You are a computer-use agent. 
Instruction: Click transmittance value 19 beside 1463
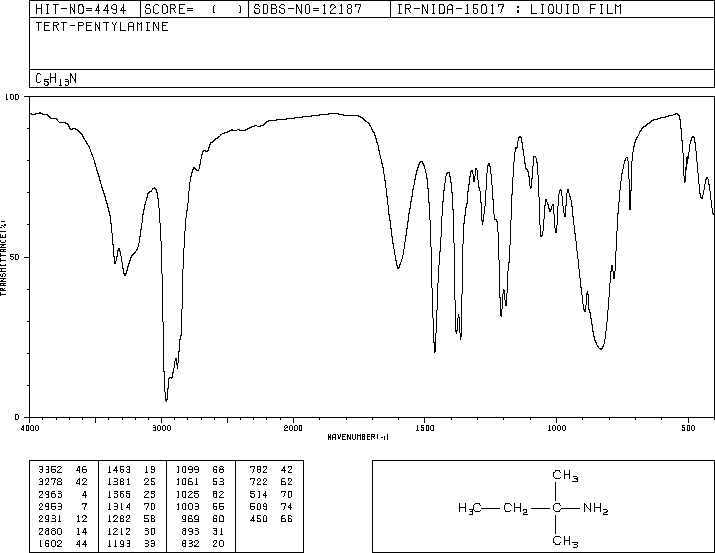tap(150, 470)
